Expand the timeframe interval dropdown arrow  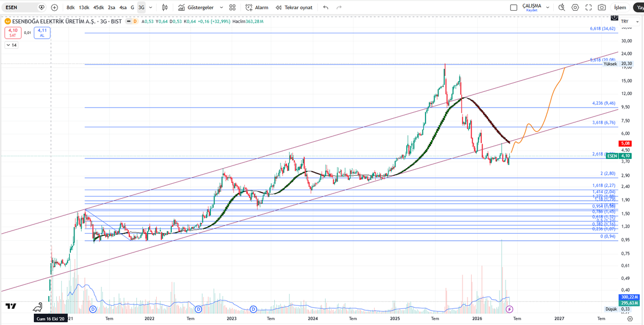point(151,8)
